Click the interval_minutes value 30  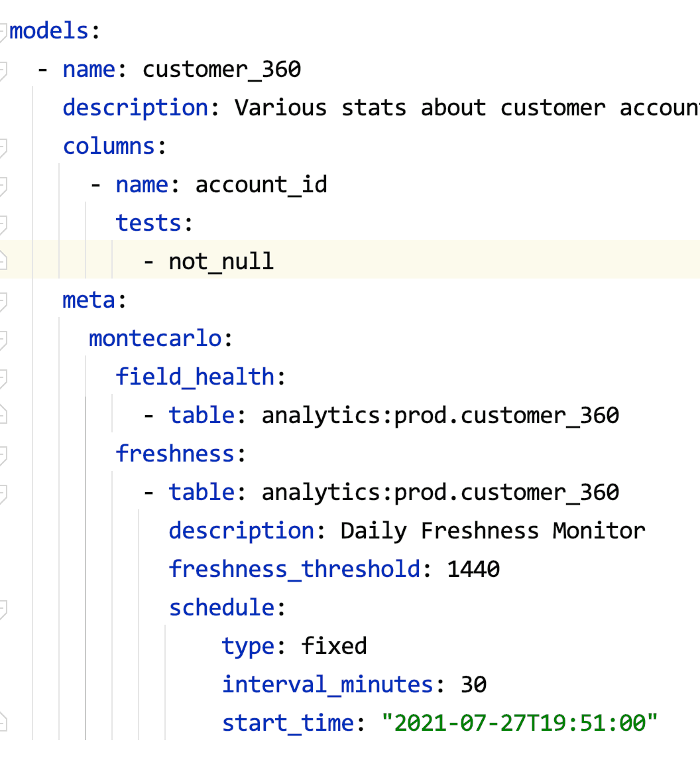(x=473, y=684)
